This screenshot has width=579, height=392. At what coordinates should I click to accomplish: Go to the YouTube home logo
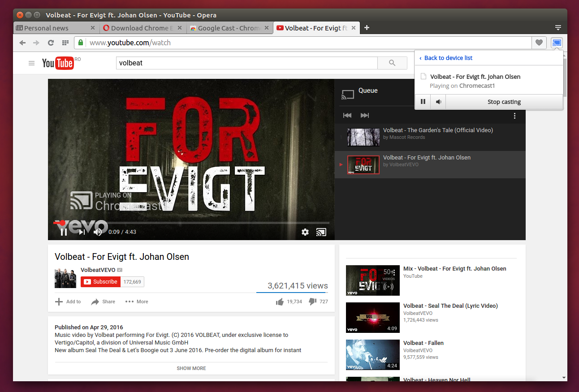click(x=58, y=63)
